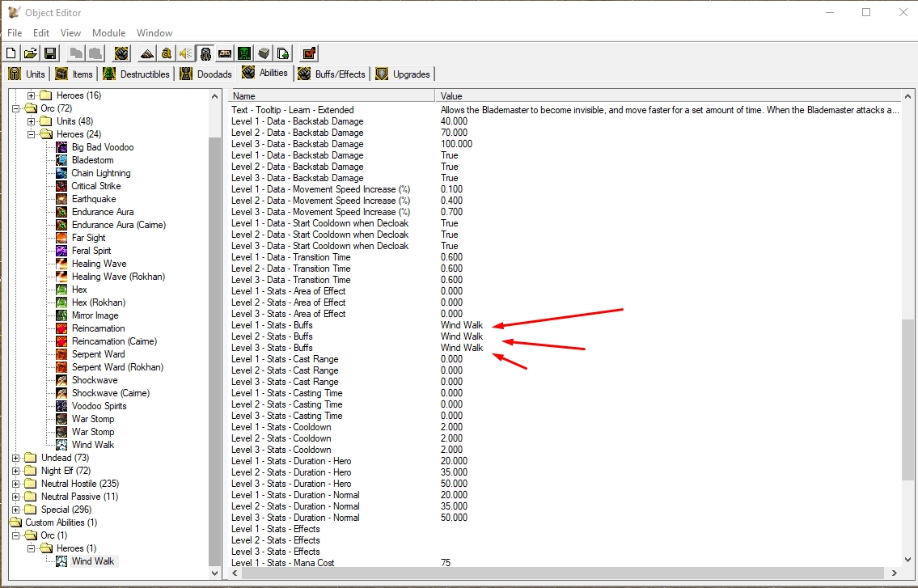Select Level 2 - Data - Movement Speed Increase row
The height and width of the screenshot is (588, 918).
tap(565, 201)
